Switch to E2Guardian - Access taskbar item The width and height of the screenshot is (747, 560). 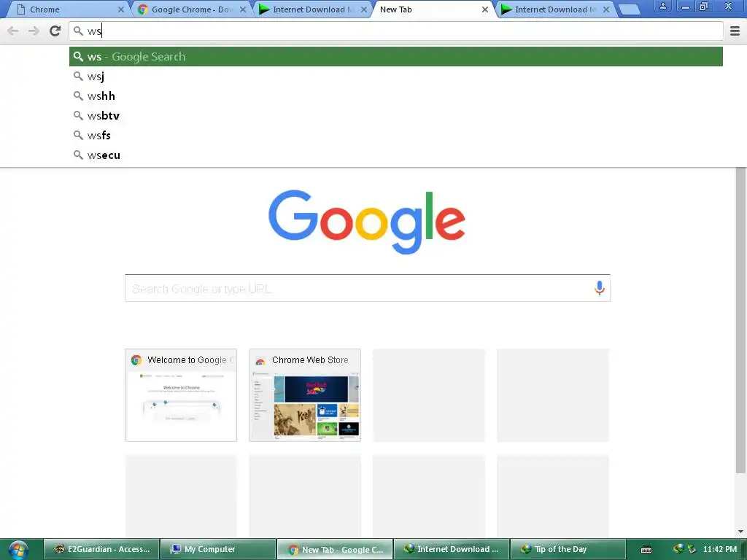point(101,550)
